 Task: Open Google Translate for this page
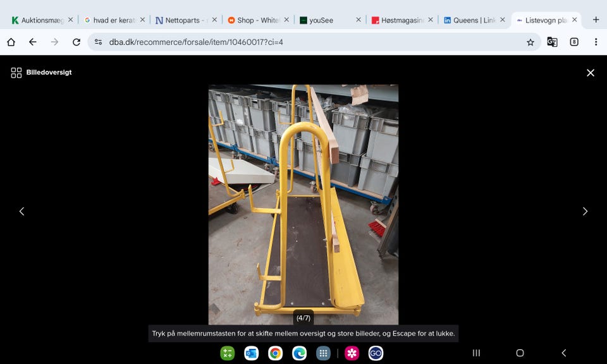tap(552, 42)
